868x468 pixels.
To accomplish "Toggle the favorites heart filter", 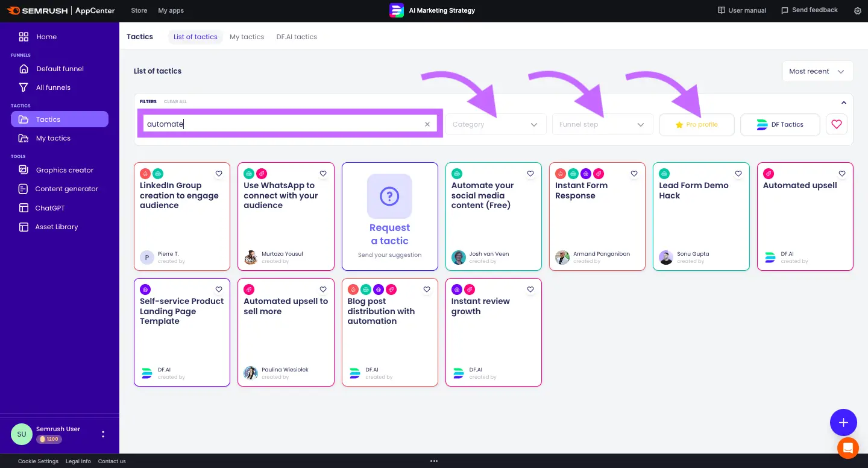I will click(x=836, y=124).
